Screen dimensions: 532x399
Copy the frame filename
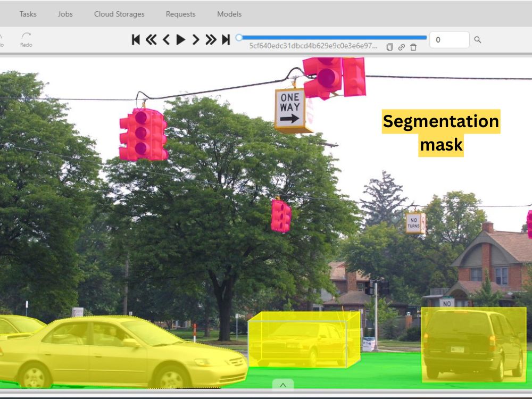point(389,47)
